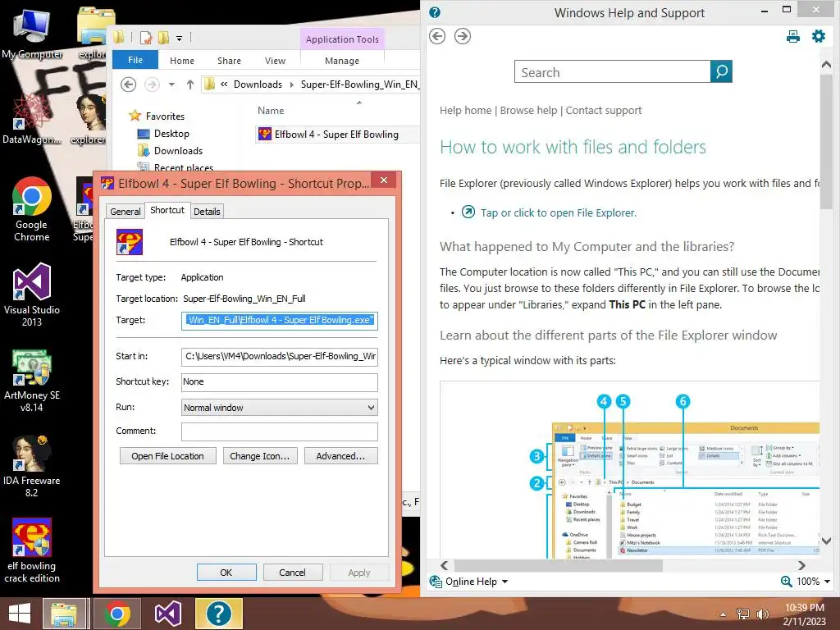Cancel the shortcut properties dialog
This screenshot has width=840, height=630.
point(293,572)
